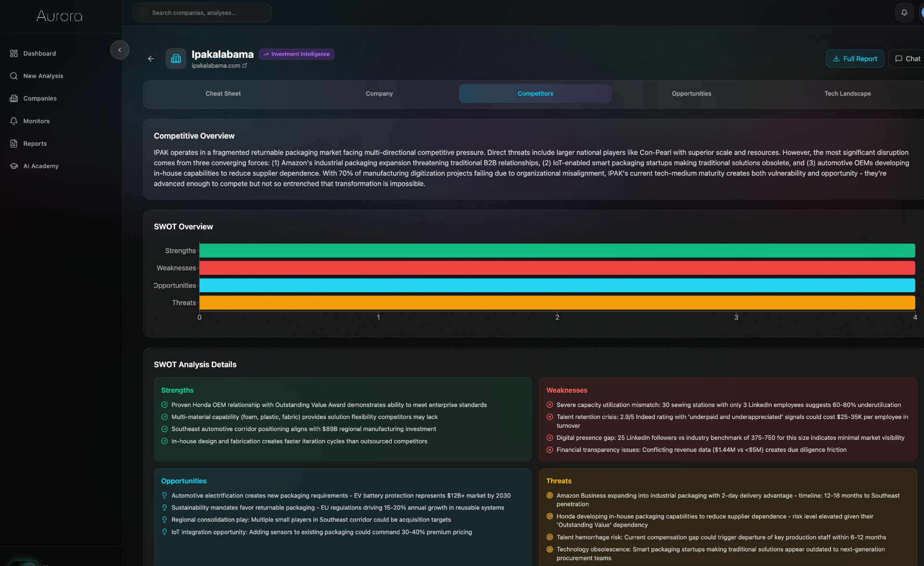This screenshot has height=566, width=924.
Task: Select the Competitors tab
Action: tap(535, 93)
